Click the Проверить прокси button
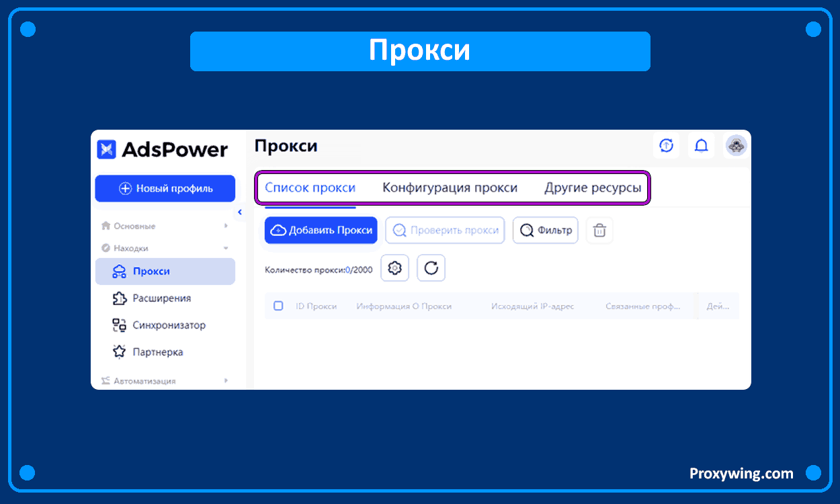This screenshot has height=504, width=840. pyautogui.click(x=445, y=230)
